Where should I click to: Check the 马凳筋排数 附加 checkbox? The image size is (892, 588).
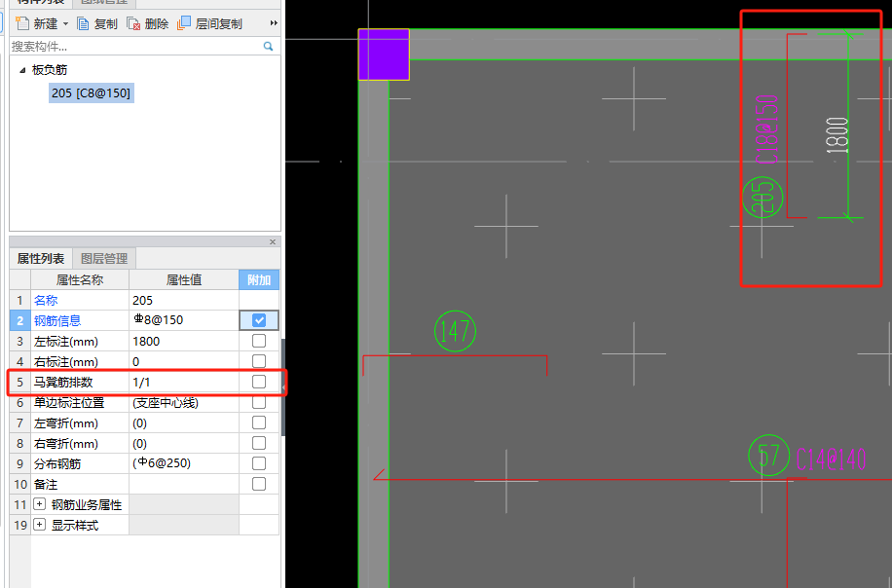[x=259, y=382]
